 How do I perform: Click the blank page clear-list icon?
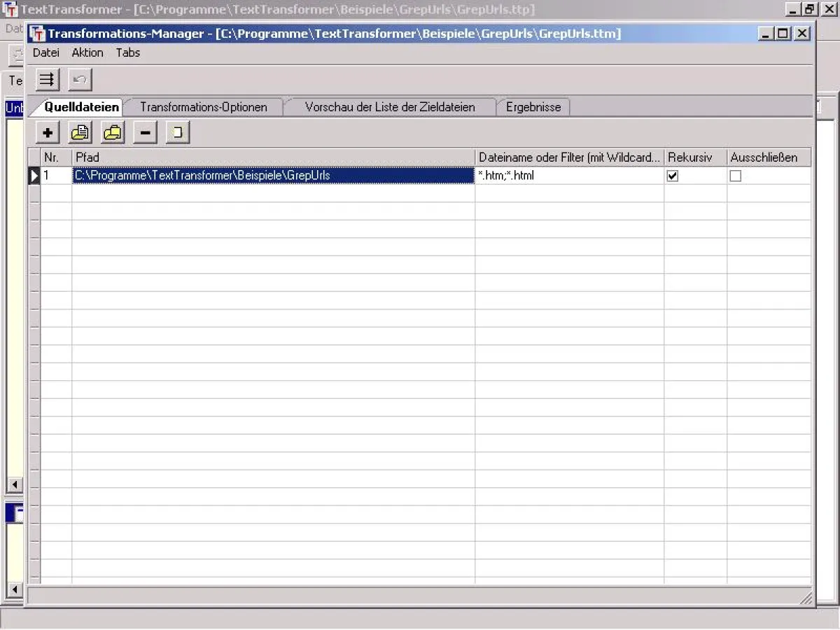178,132
